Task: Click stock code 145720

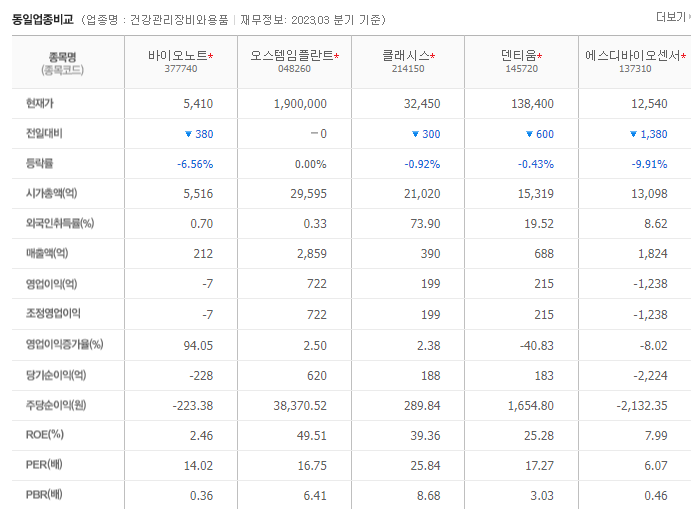Action: click(522, 69)
